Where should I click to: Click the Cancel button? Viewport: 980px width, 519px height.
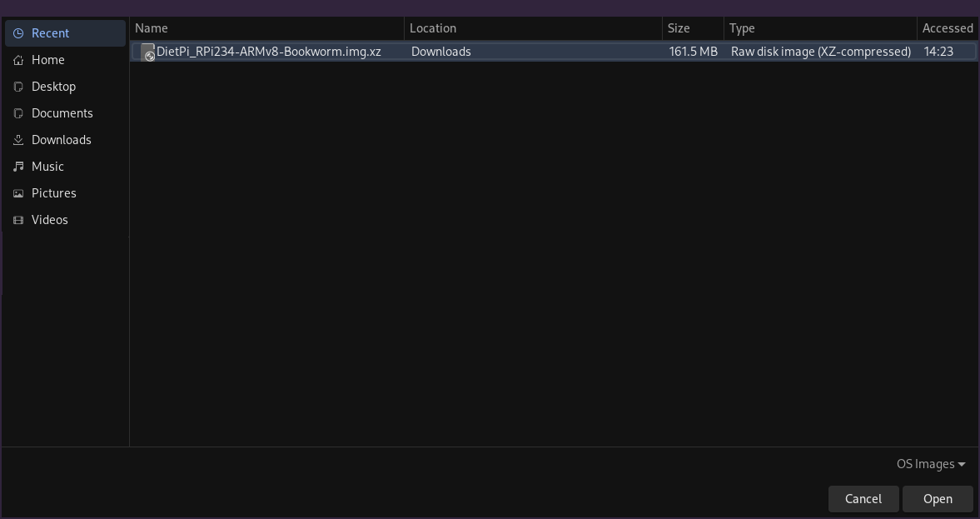(863, 499)
